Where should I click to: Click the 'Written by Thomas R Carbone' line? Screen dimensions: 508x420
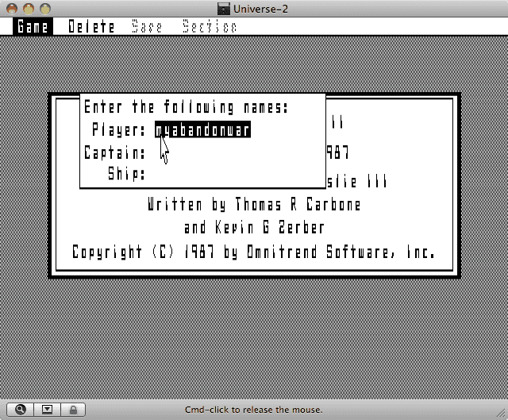coord(254,205)
